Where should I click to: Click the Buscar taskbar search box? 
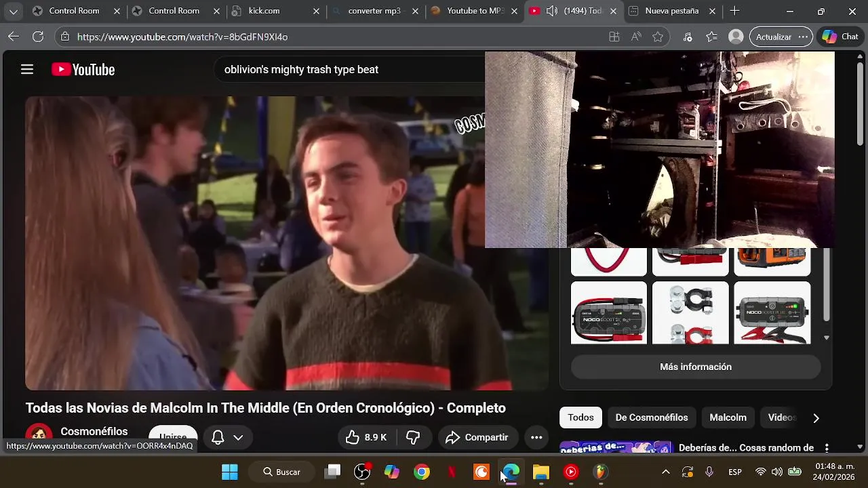pyautogui.click(x=282, y=472)
